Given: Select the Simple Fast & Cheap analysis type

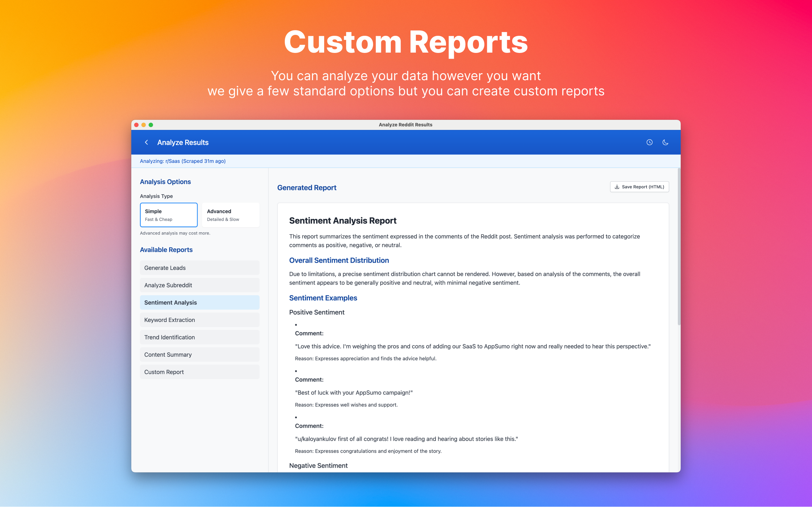Looking at the screenshot, I should tap(168, 215).
